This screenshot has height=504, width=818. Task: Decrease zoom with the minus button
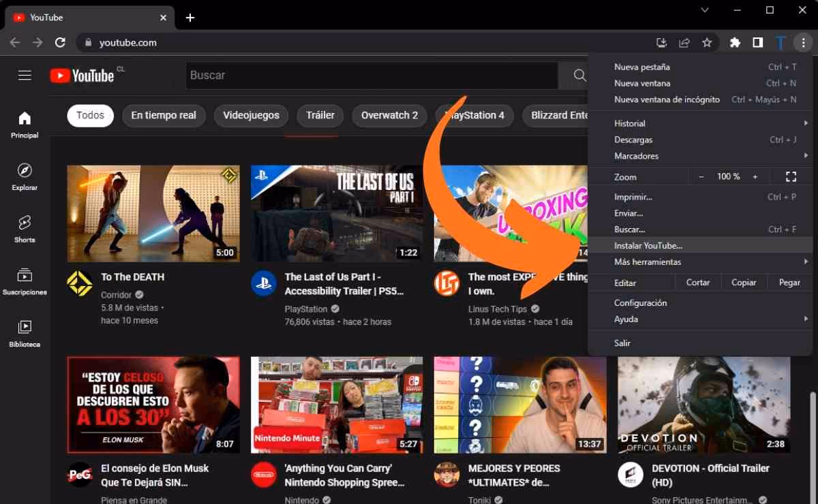click(x=701, y=176)
